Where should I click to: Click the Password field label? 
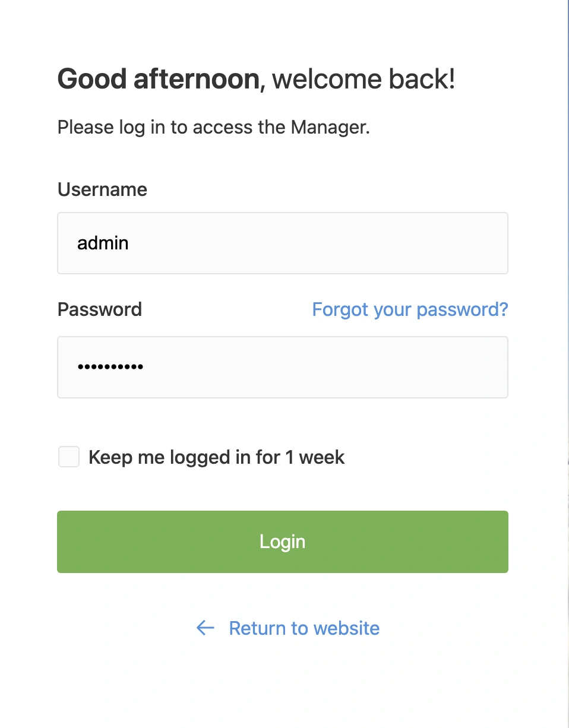pyautogui.click(x=100, y=309)
